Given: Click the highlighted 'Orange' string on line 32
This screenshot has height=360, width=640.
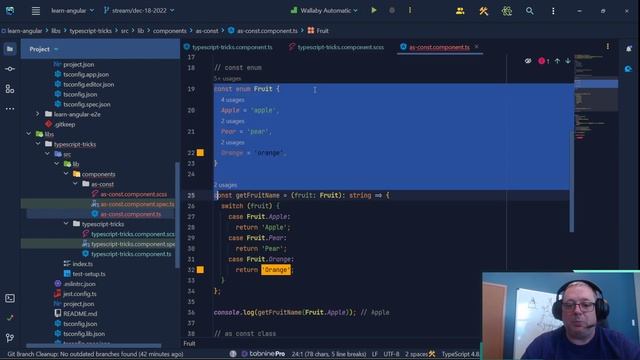Looking at the screenshot, I should [276, 270].
